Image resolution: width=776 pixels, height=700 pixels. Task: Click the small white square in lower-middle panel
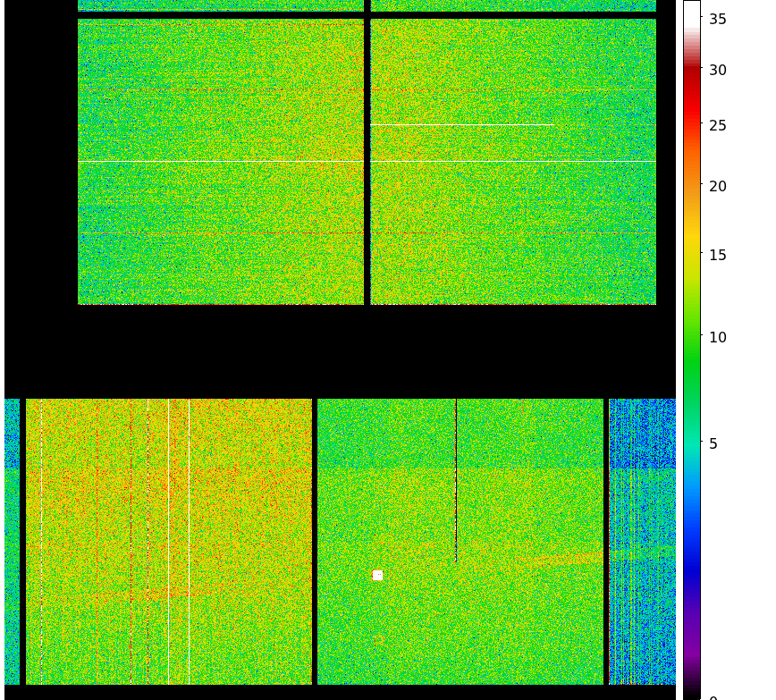pos(377,575)
